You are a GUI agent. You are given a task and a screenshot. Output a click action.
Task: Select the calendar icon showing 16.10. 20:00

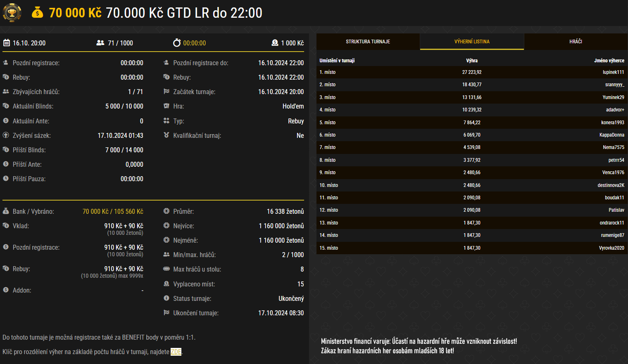pyautogui.click(x=6, y=43)
